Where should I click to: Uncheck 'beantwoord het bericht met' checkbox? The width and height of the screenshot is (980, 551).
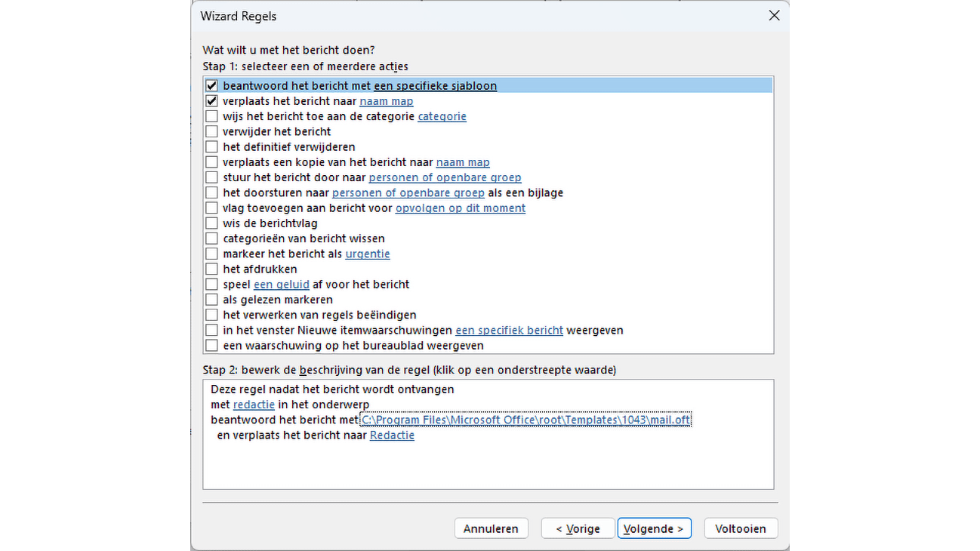coord(211,86)
